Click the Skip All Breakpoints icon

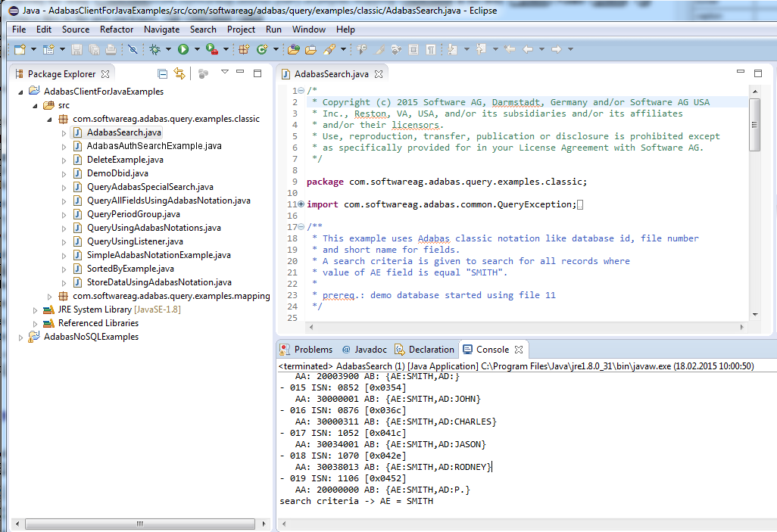point(133,50)
